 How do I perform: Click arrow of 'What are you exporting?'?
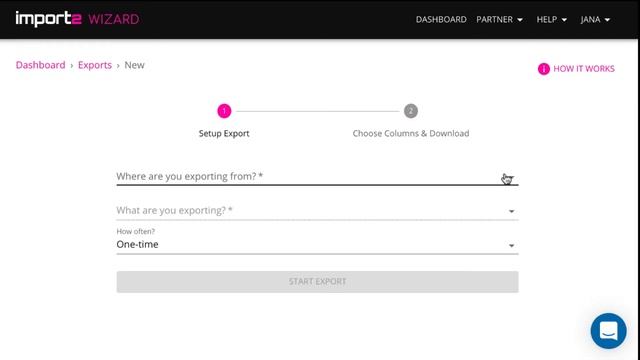click(511, 211)
